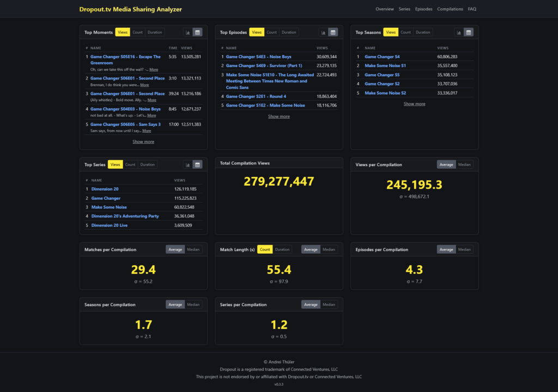
Task: Set Matches per Compilation to Median
Action: (x=193, y=249)
